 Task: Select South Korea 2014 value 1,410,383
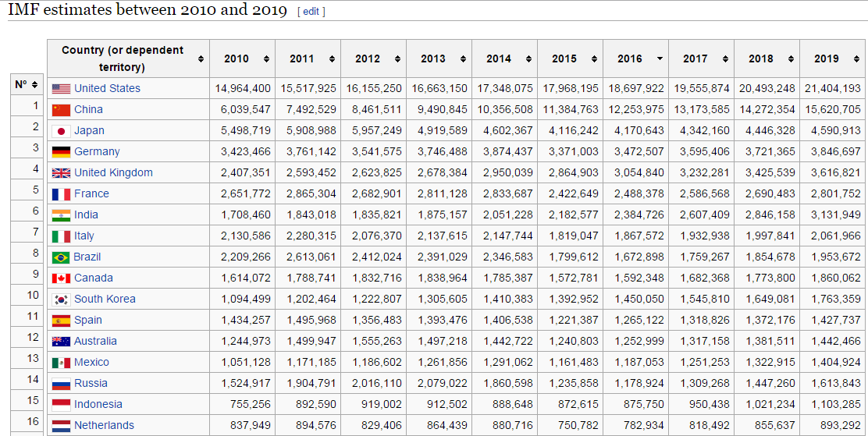[x=507, y=299]
